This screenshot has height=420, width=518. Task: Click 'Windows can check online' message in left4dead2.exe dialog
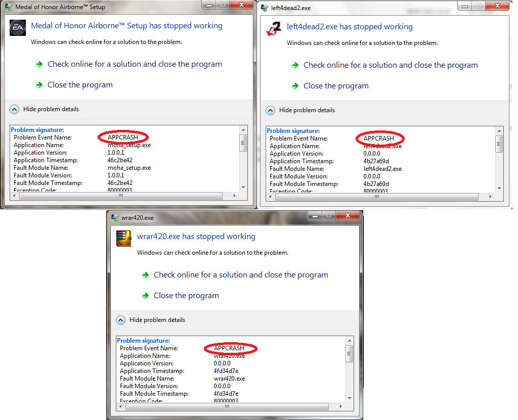362,43
